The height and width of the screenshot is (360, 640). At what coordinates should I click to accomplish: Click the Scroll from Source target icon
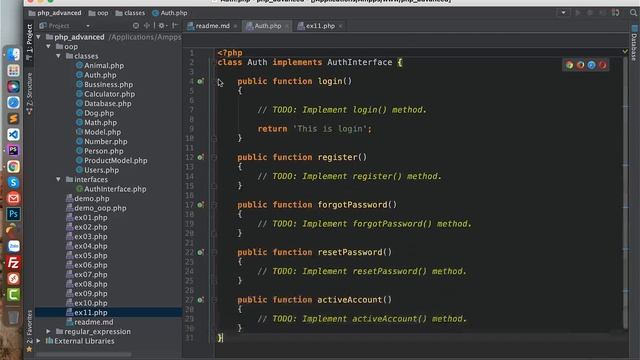136,26
